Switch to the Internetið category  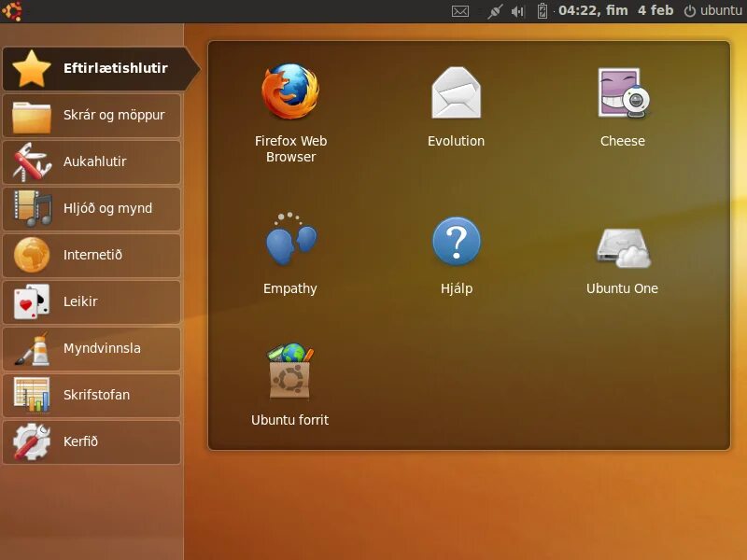click(x=92, y=255)
